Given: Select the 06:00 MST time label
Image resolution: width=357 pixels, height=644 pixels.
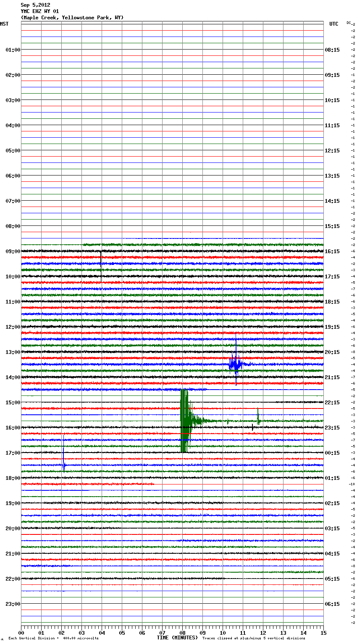Looking at the screenshot, I should [x=13, y=176].
